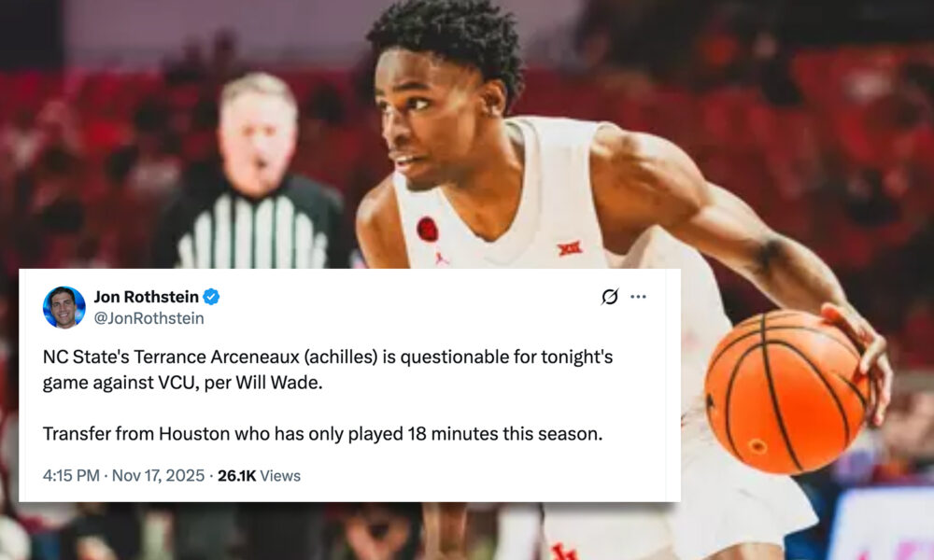Click the 4:15 PM timestamp
Image resolution: width=934 pixels, height=560 pixels.
click(x=71, y=475)
